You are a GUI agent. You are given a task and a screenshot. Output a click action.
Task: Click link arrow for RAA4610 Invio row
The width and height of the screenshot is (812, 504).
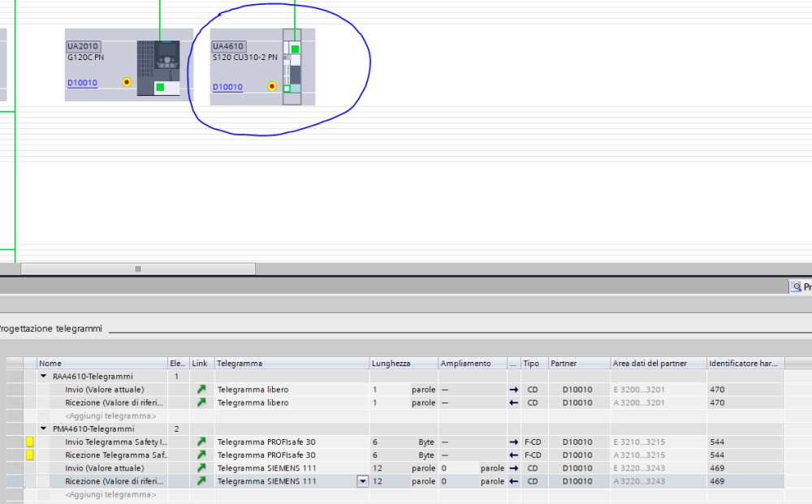click(201, 389)
